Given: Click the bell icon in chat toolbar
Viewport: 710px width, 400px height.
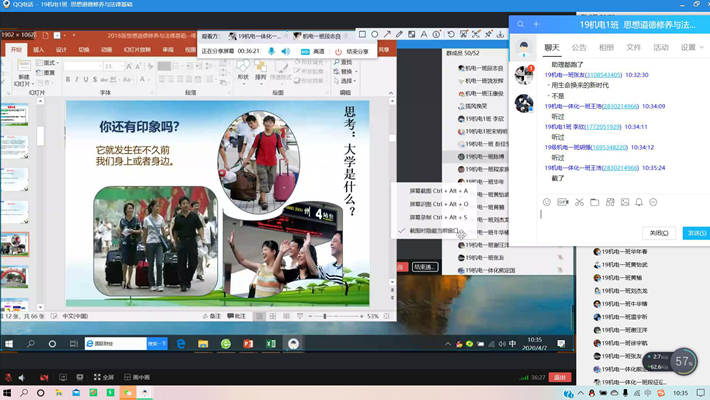Looking at the screenshot, I should (640, 202).
